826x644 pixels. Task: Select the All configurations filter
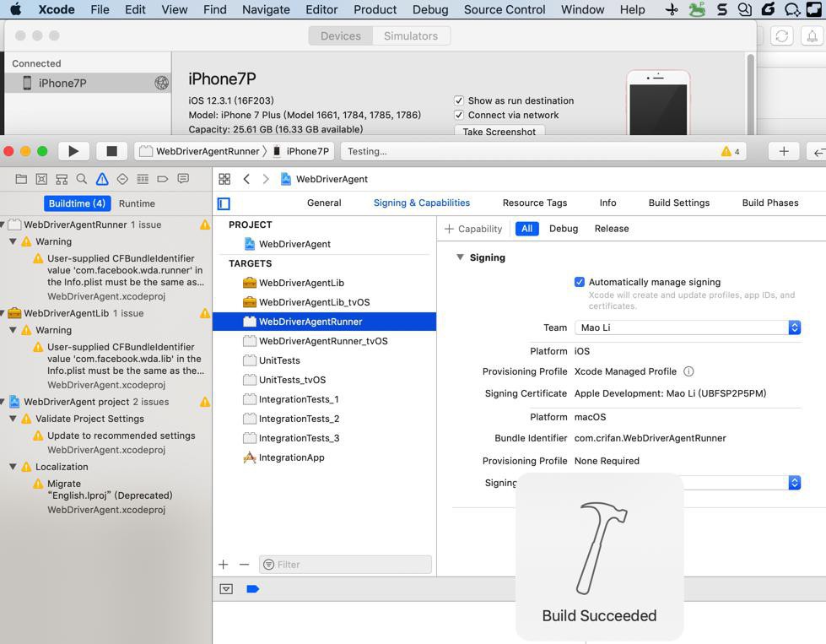point(526,229)
